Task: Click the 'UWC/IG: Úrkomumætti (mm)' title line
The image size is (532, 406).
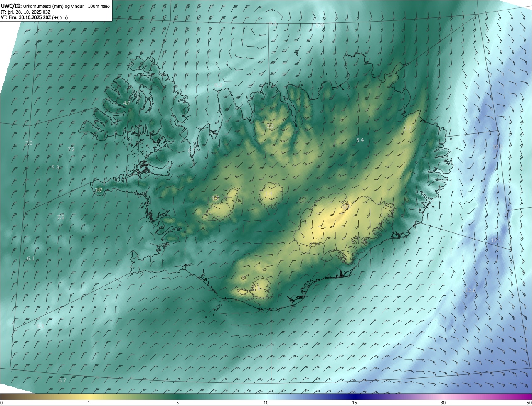Action: point(55,5)
